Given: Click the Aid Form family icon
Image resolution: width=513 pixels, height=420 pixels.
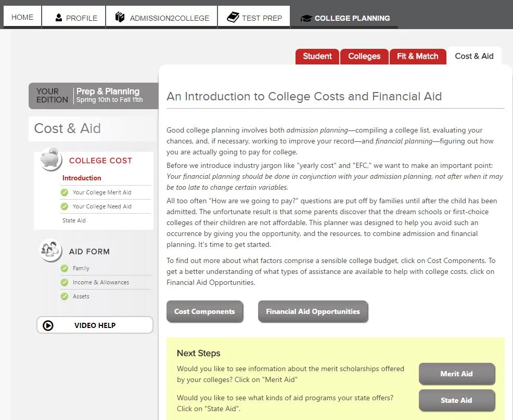Looking at the screenshot, I should click(x=50, y=251).
